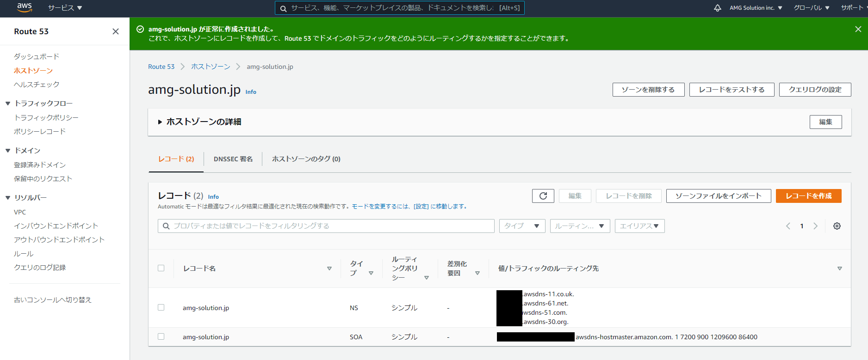Viewport: 868px width, 360px height.
Task: Open ルール in the sidebar
Action: [x=24, y=254]
